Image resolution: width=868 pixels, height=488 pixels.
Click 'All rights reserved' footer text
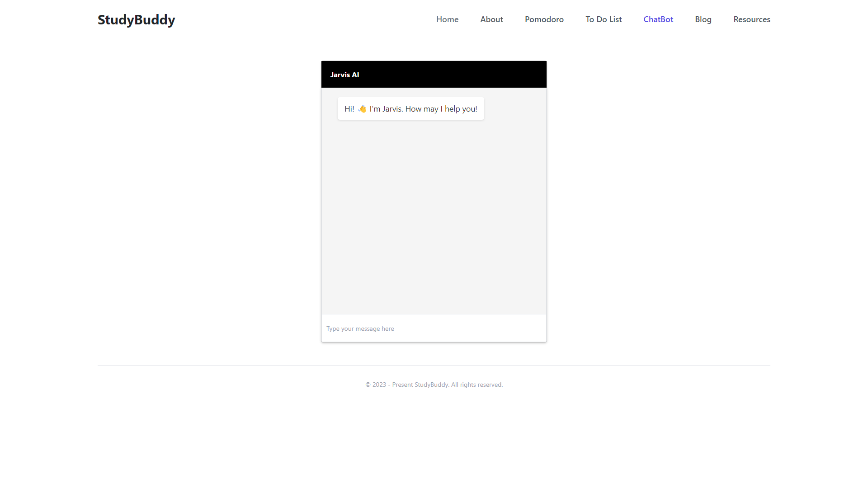476,385
